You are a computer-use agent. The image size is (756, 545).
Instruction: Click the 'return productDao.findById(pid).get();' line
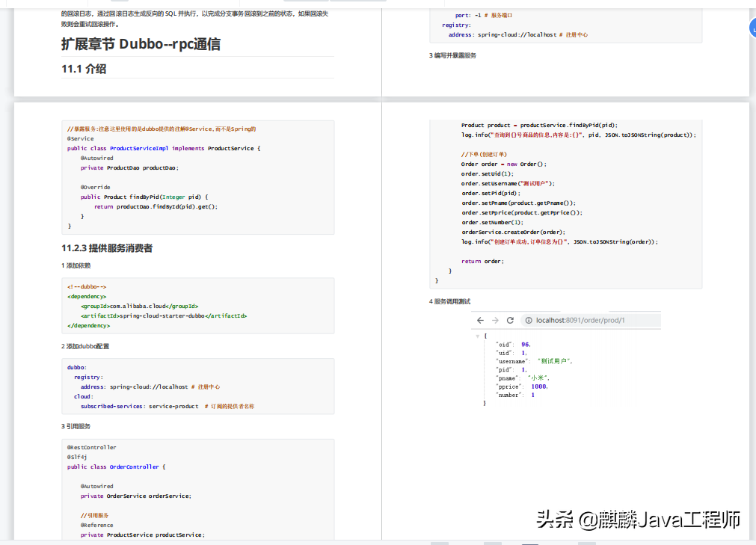pyautogui.click(x=156, y=207)
